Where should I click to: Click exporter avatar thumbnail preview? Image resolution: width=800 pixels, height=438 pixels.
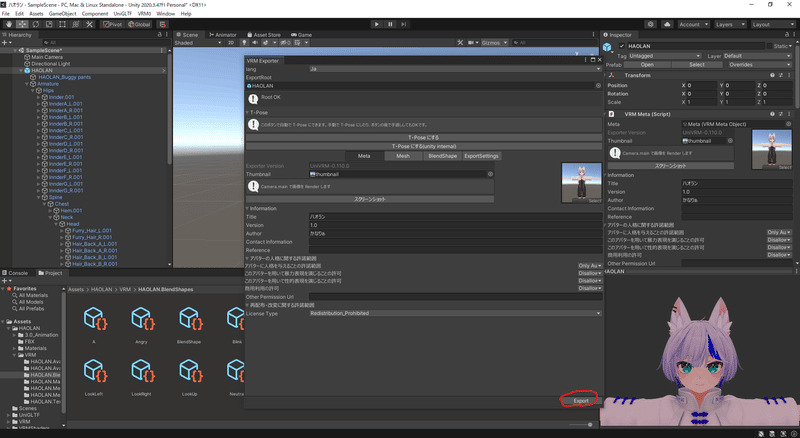pos(581,183)
